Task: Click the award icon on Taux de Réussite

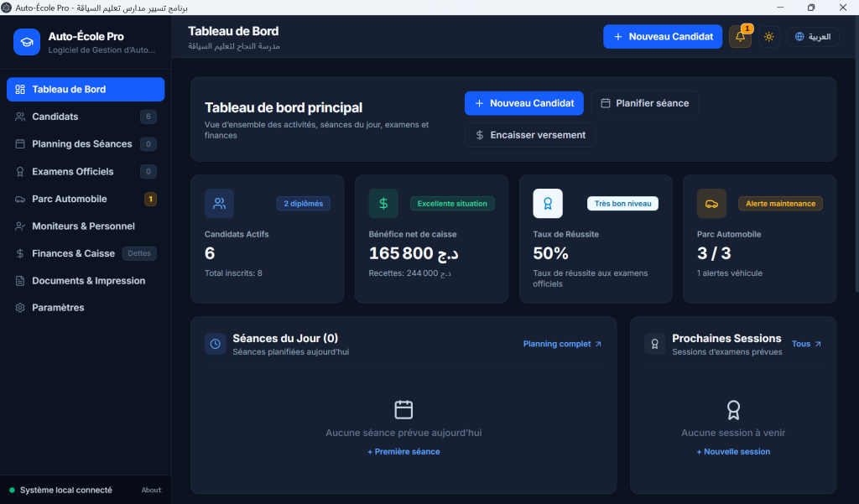Action: click(x=548, y=203)
